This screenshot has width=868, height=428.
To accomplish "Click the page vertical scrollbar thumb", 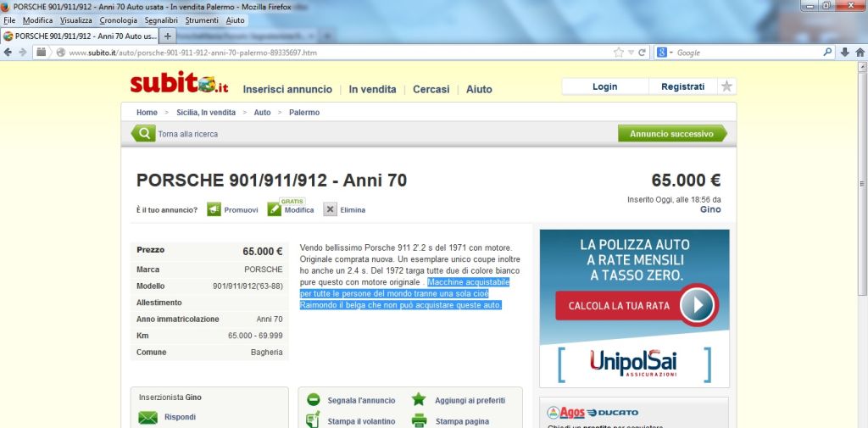I will tap(862, 184).
